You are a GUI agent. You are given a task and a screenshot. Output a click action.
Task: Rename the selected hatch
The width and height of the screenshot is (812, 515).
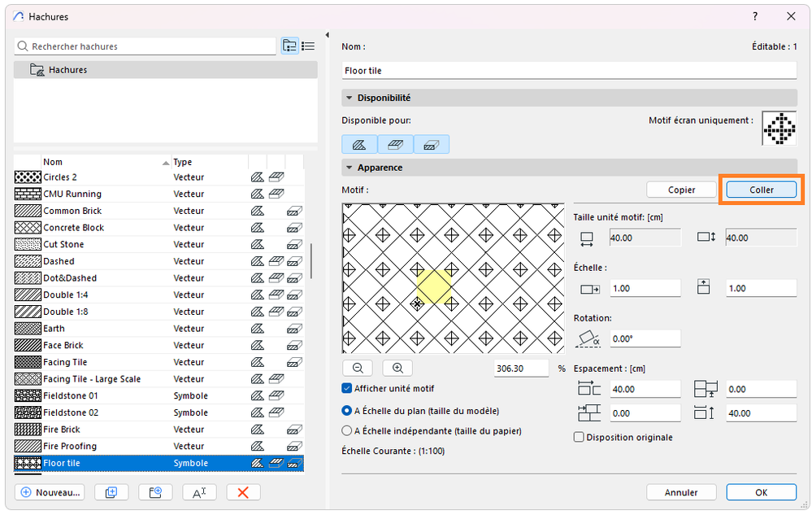pos(199,492)
